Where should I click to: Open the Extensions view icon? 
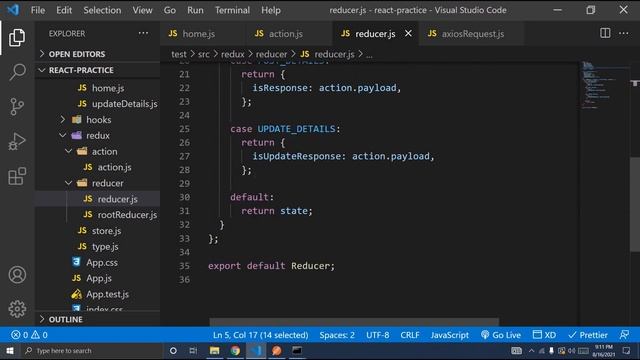17,176
